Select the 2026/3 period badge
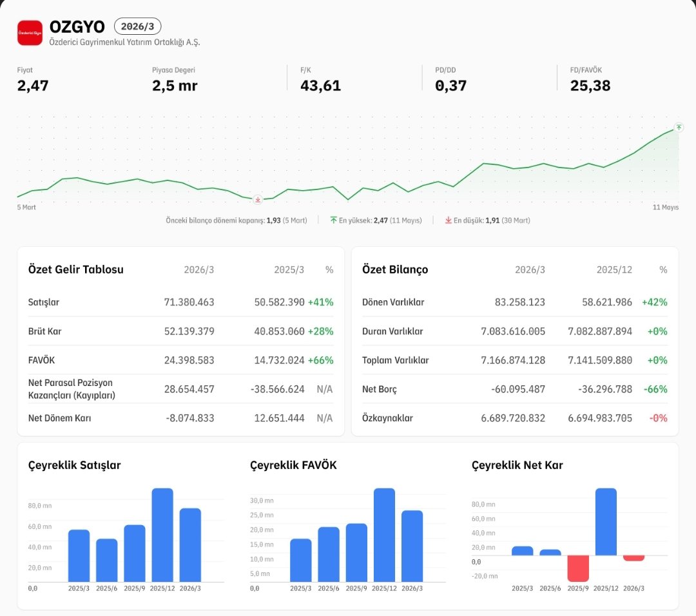 tap(138, 26)
